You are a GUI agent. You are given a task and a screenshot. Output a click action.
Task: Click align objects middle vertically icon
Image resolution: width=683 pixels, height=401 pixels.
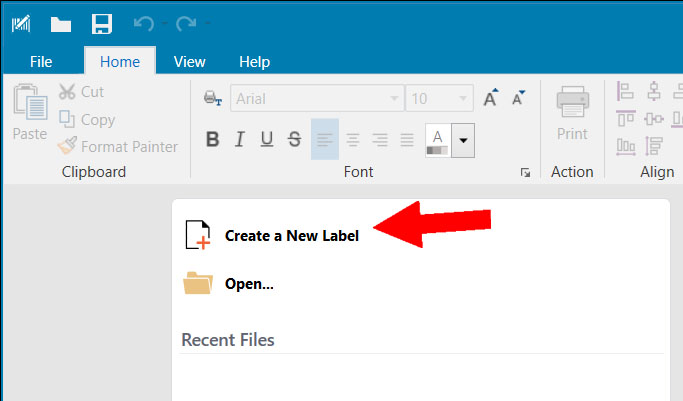pos(653,118)
